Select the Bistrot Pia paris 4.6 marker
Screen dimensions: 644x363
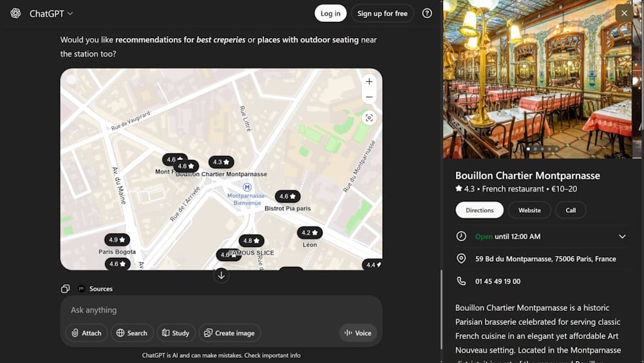point(288,196)
